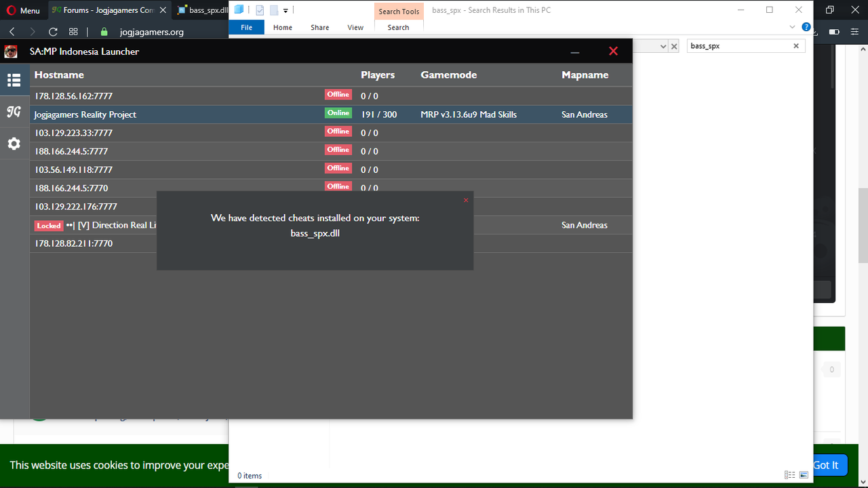This screenshot has width=868, height=488.
Task: Select Search Tools contextual tab header
Action: pyautogui.click(x=399, y=11)
